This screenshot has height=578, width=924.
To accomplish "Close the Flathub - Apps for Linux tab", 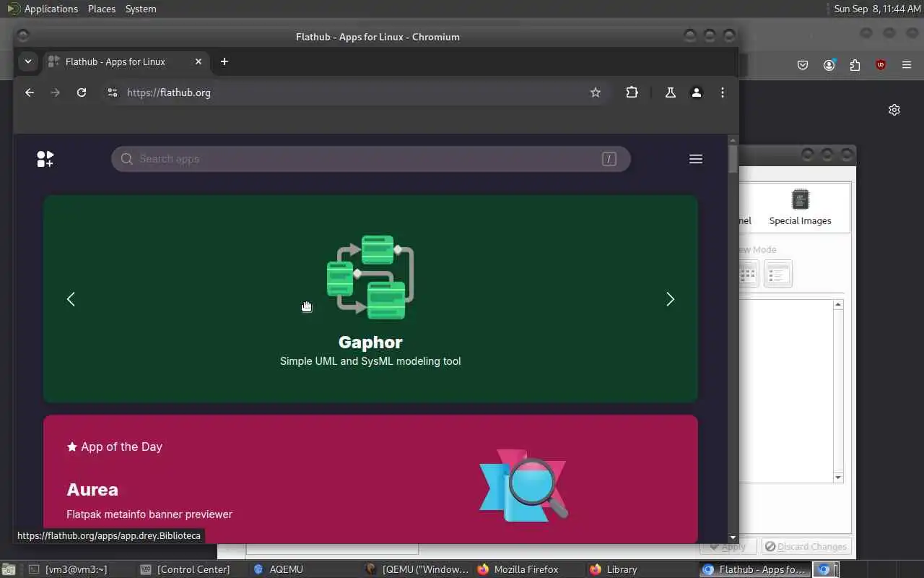I will 199,61.
